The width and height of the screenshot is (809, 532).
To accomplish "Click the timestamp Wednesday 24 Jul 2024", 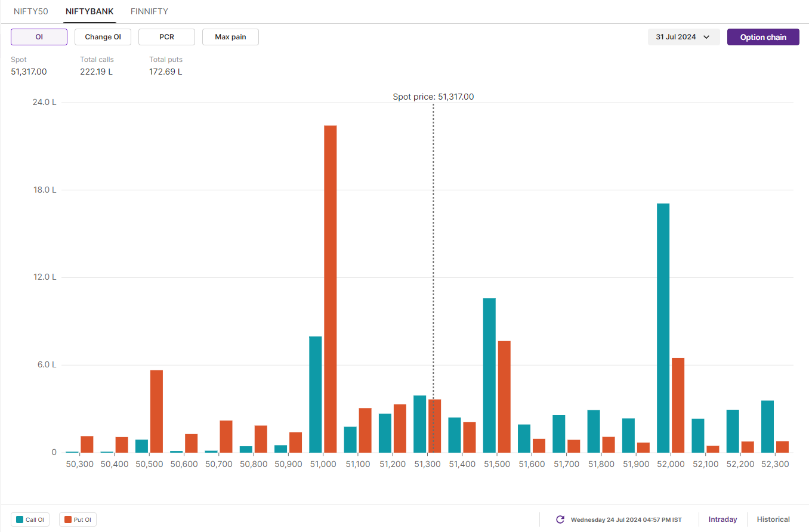I will [626, 520].
